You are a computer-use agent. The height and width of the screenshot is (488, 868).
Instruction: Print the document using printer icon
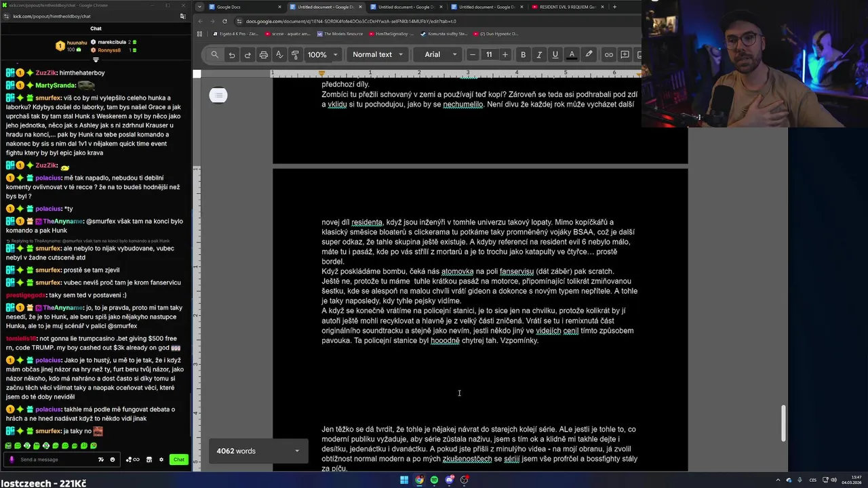pos(264,55)
